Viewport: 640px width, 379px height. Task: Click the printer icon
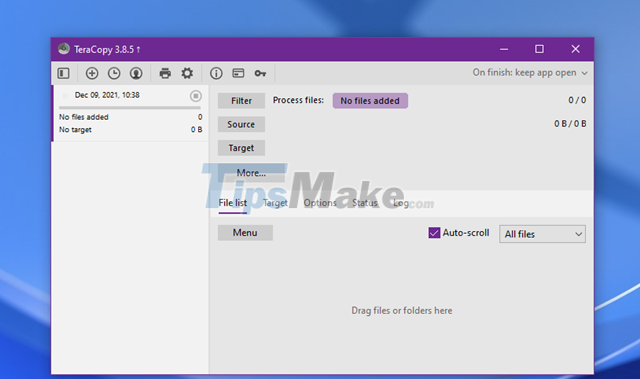(165, 73)
